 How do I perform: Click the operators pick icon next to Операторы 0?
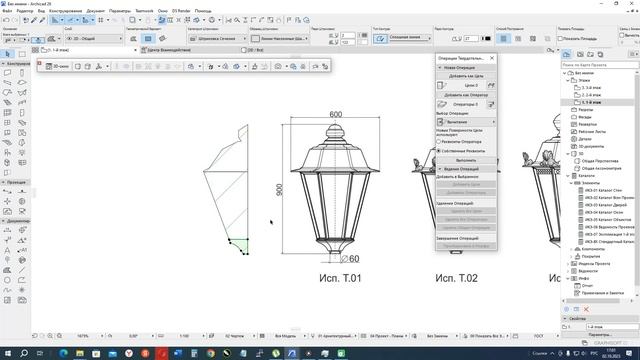click(491, 104)
